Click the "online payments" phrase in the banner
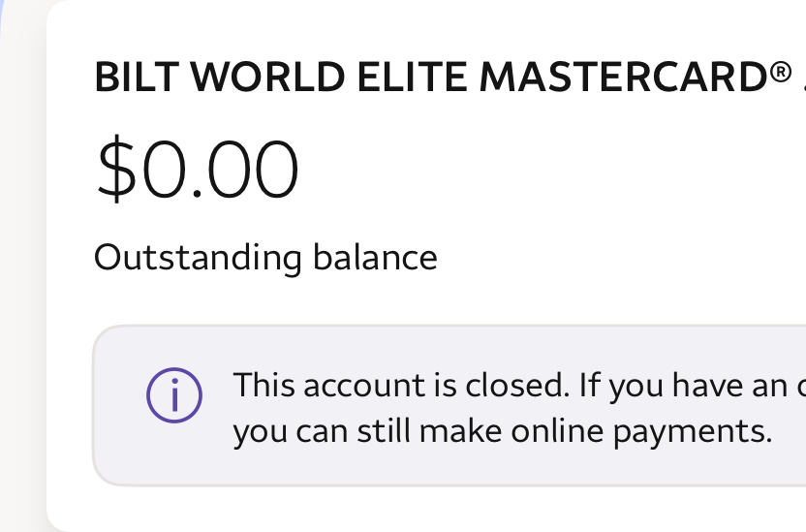Image resolution: width=806 pixels, height=532 pixels. 669,430
